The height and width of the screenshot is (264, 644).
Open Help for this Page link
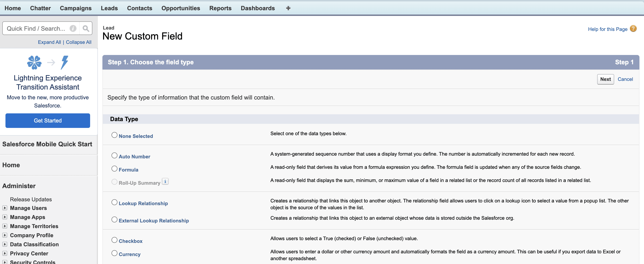click(x=608, y=29)
